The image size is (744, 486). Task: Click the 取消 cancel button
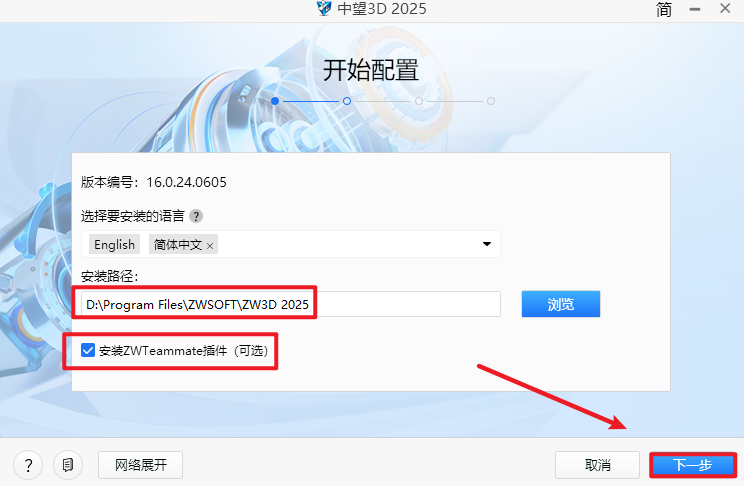pyautogui.click(x=597, y=465)
